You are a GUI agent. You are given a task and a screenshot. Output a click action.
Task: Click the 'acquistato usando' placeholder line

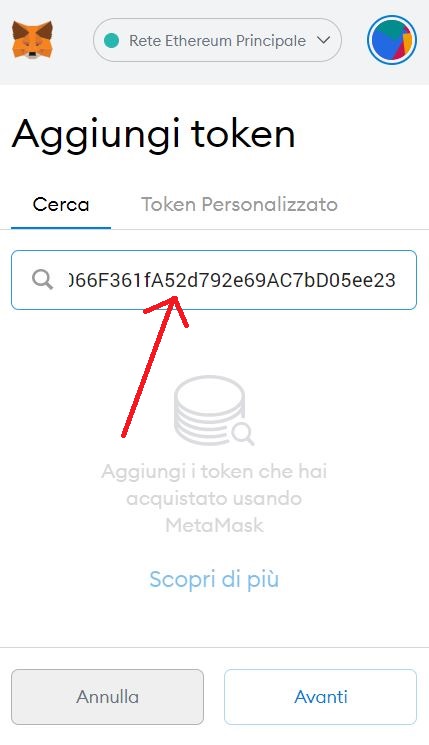(x=214, y=498)
